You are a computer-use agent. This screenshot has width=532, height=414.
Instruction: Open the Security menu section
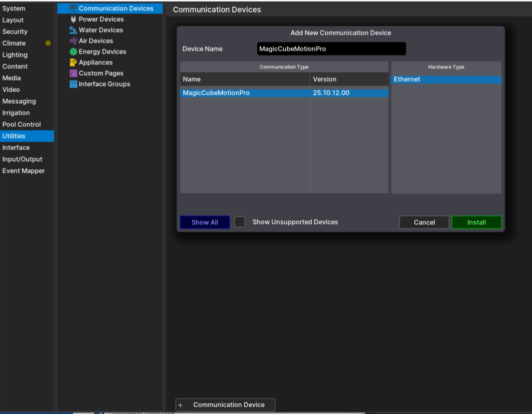point(15,31)
